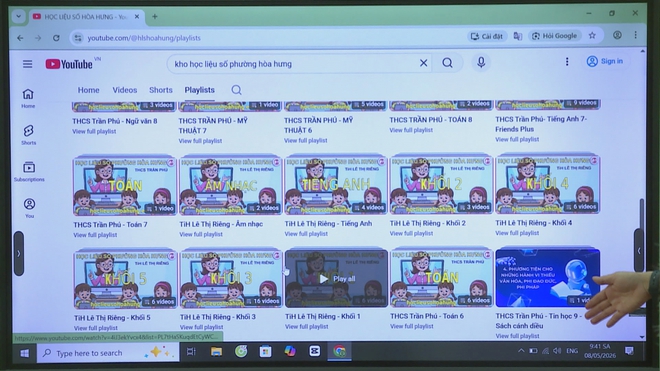Start voice search with microphone
660x371 pixels.
[x=481, y=63]
